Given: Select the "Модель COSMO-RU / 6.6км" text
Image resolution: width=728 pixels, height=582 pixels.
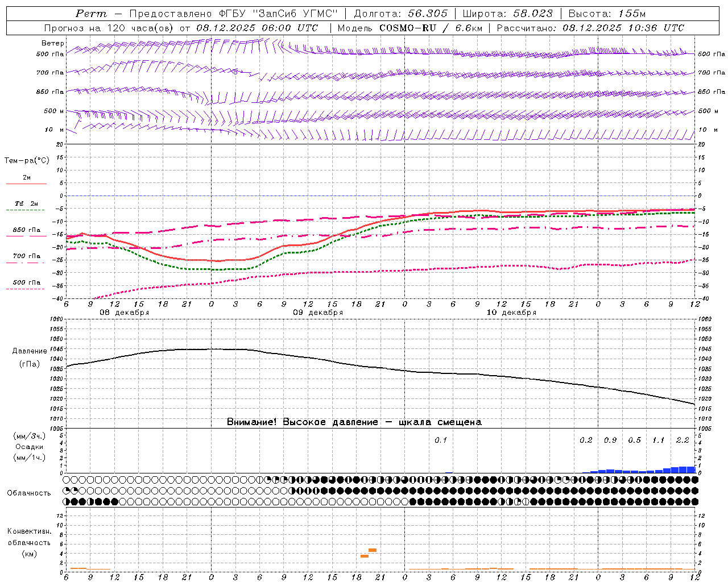Looking at the screenshot, I should 410,28.
